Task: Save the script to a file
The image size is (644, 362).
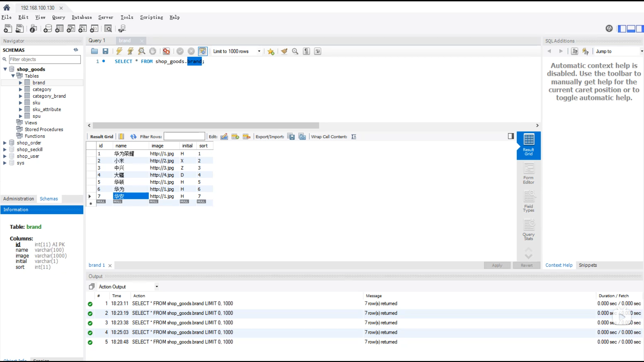Action: (105, 51)
